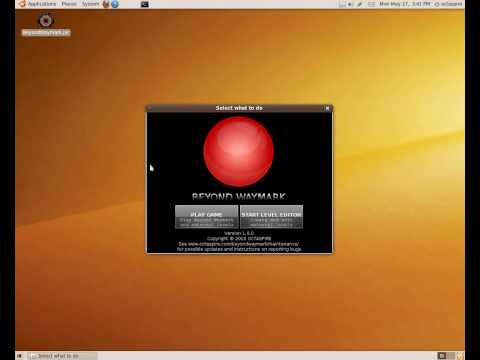Switch to the second workspace in switcher
This screenshot has height=360, width=480.
point(451,356)
